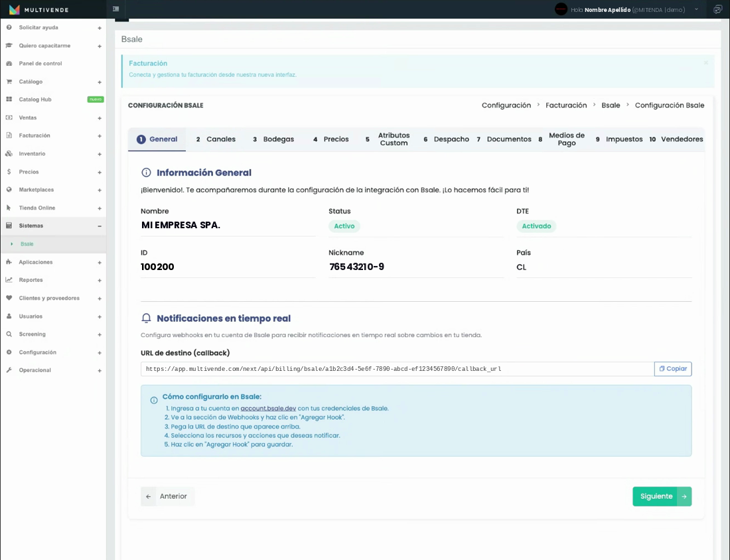Go to the Documentos tab
Screen dimensions: 730x560
click(x=504, y=139)
